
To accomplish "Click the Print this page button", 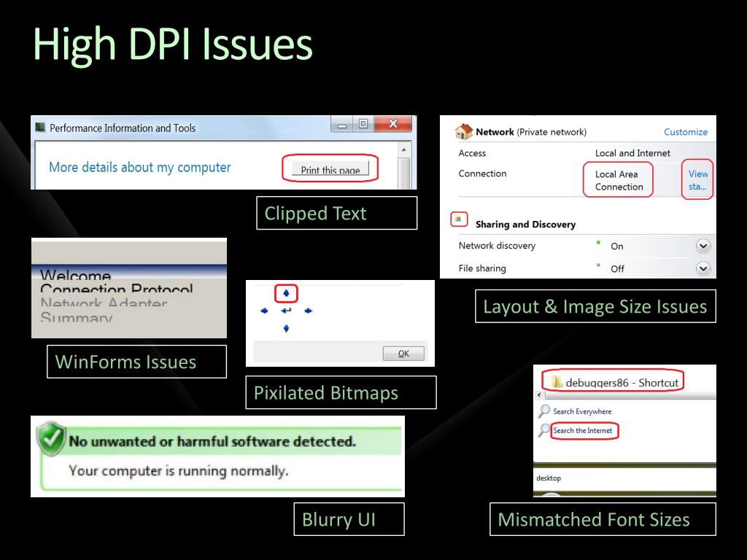I will (330, 169).
